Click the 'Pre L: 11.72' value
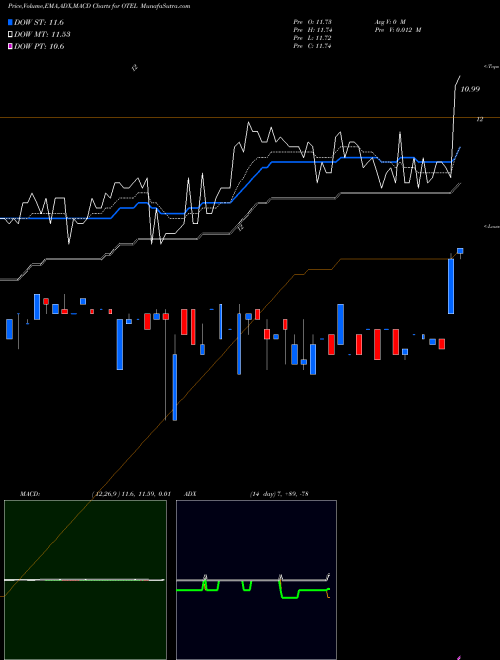The height and width of the screenshot is (660, 500). (312, 38)
